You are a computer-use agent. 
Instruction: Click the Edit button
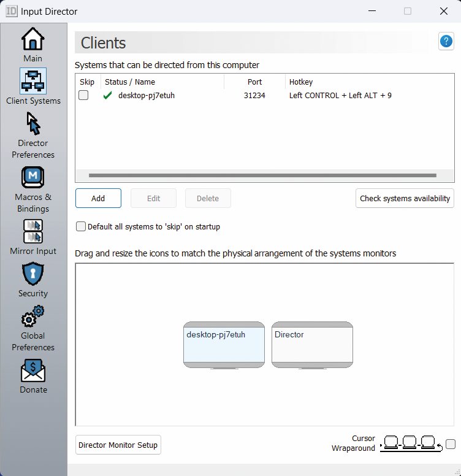(x=153, y=198)
